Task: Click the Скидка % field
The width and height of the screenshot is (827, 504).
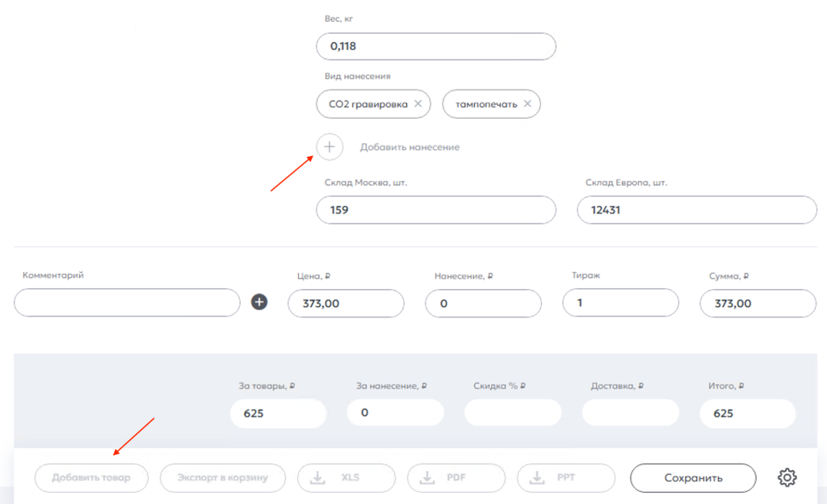Action: [512, 413]
